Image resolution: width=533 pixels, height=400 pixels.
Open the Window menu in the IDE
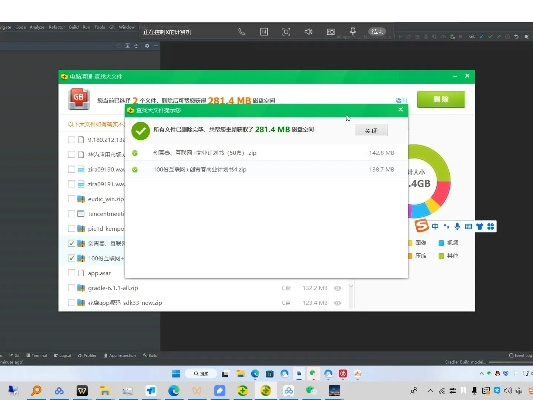[x=126, y=27]
